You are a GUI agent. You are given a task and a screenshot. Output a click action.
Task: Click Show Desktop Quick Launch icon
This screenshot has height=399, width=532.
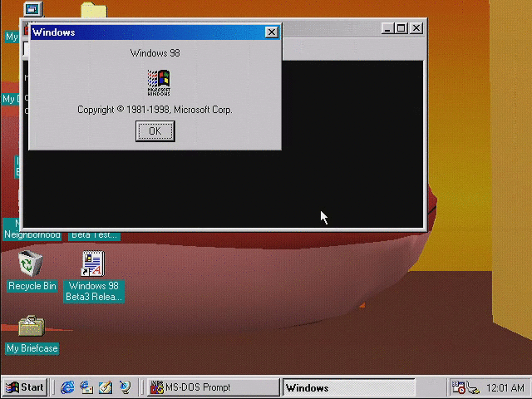(106, 387)
